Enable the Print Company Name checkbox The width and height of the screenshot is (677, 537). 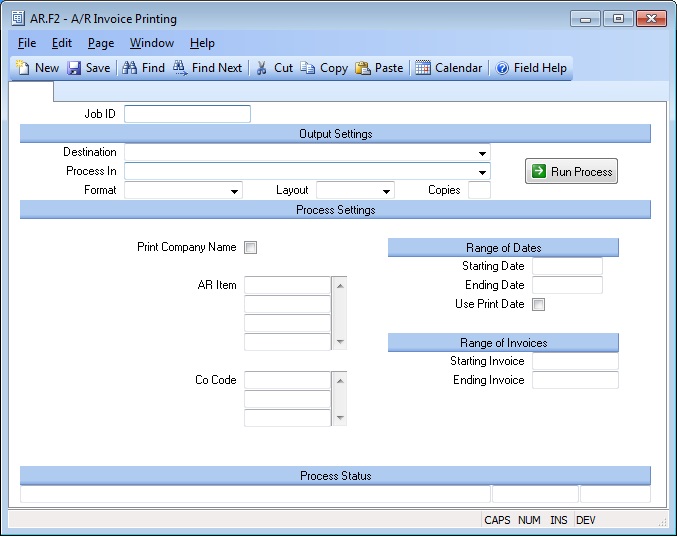[251, 248]
